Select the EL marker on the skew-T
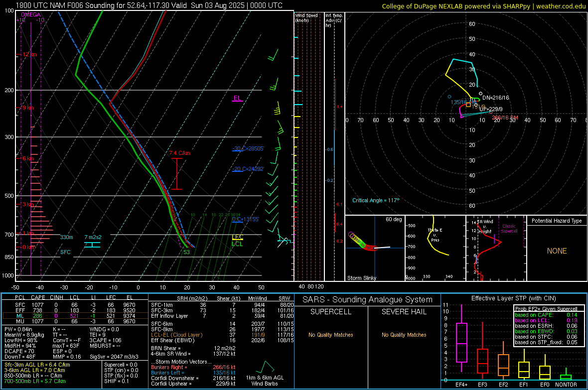The image size is (588, 390). (237, 98)
